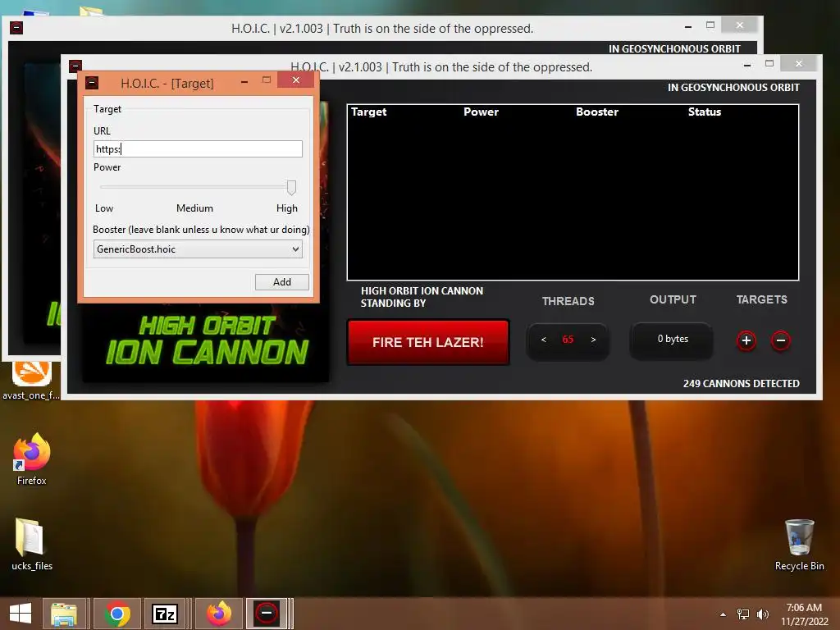Open the Windows Start button
The image size is (840, 630).
click(21, 614)
